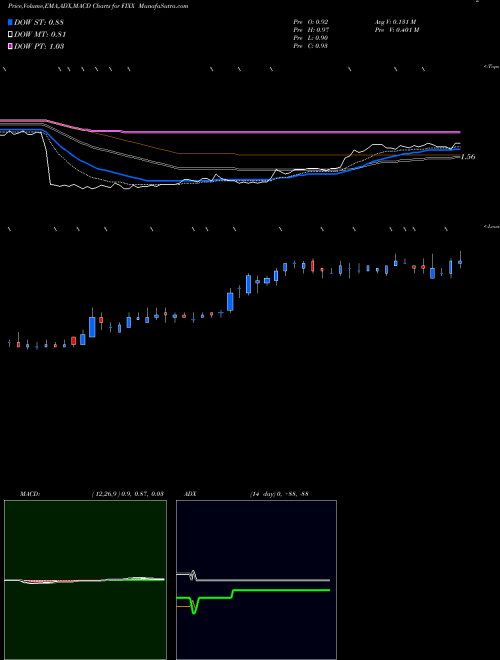Click the white DOW MT legend swatch
Screen dimensions: 500x660
[x=10, y=34]
